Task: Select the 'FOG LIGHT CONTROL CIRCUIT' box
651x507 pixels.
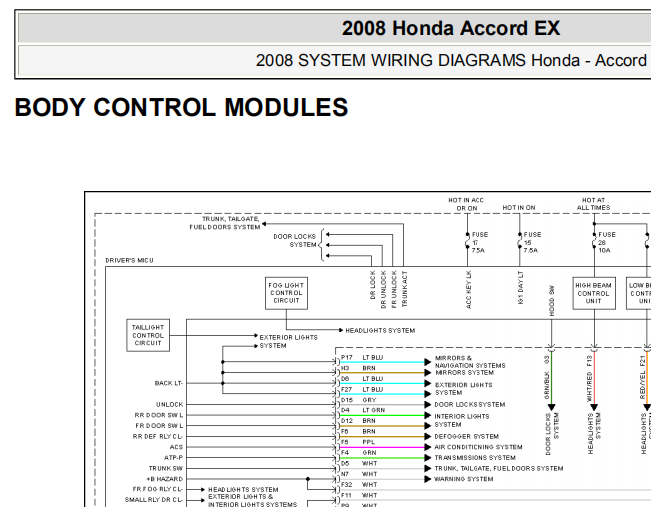Action: point(286,293)
